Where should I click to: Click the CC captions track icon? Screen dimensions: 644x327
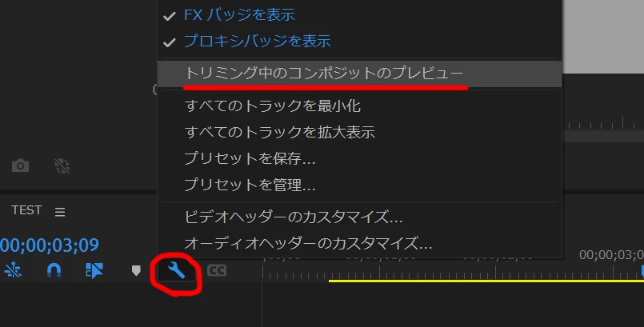(217, 271)
